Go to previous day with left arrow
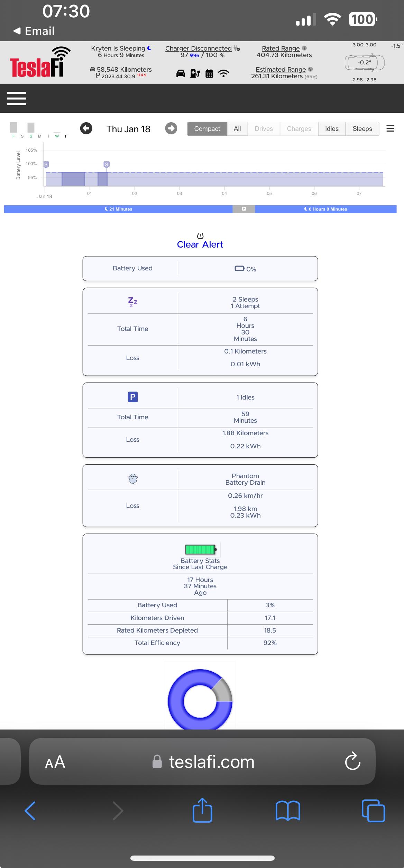Screen dimensions: 404x868 [x=86, y=128]
